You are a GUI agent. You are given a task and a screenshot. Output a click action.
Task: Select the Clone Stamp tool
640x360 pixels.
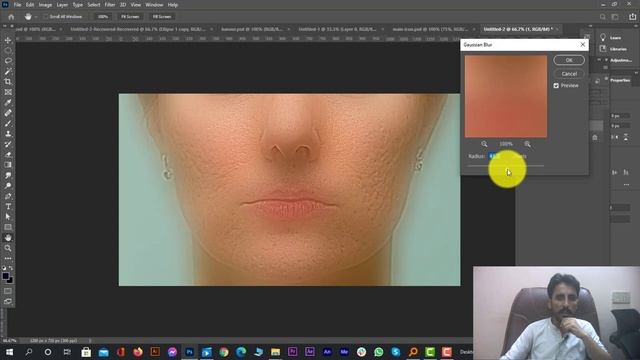(8, 134)
